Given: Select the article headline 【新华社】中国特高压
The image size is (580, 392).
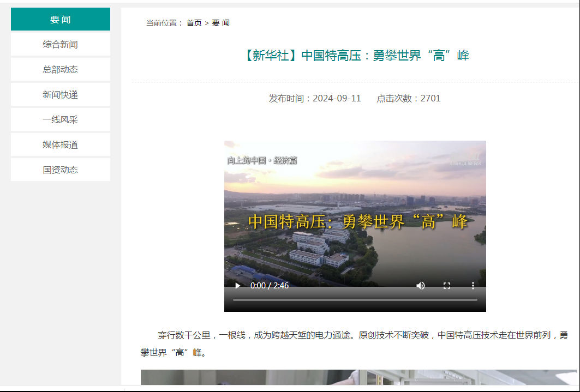Looking at the screenshot, I should (x=355, y=56).
